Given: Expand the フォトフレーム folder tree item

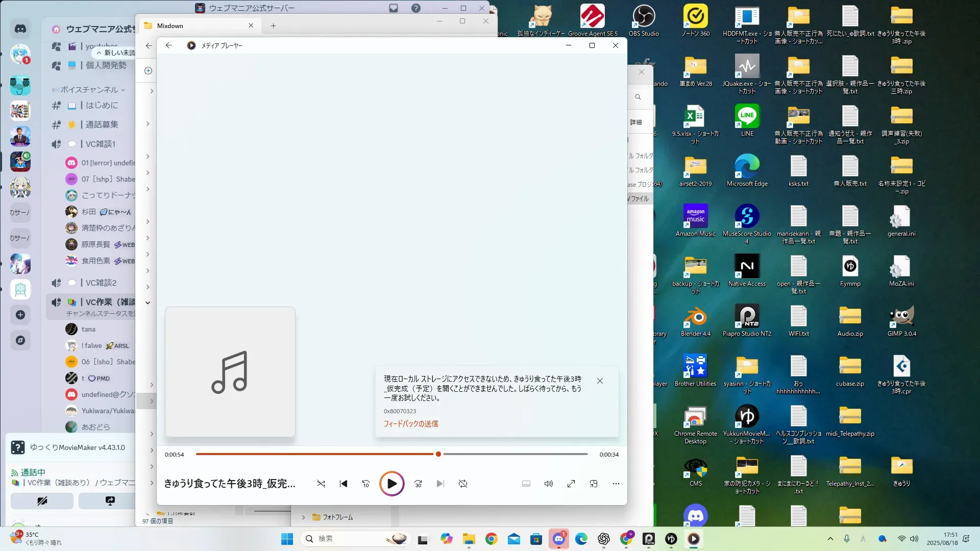Looking at the screenshot, I should tap(303, 517).
